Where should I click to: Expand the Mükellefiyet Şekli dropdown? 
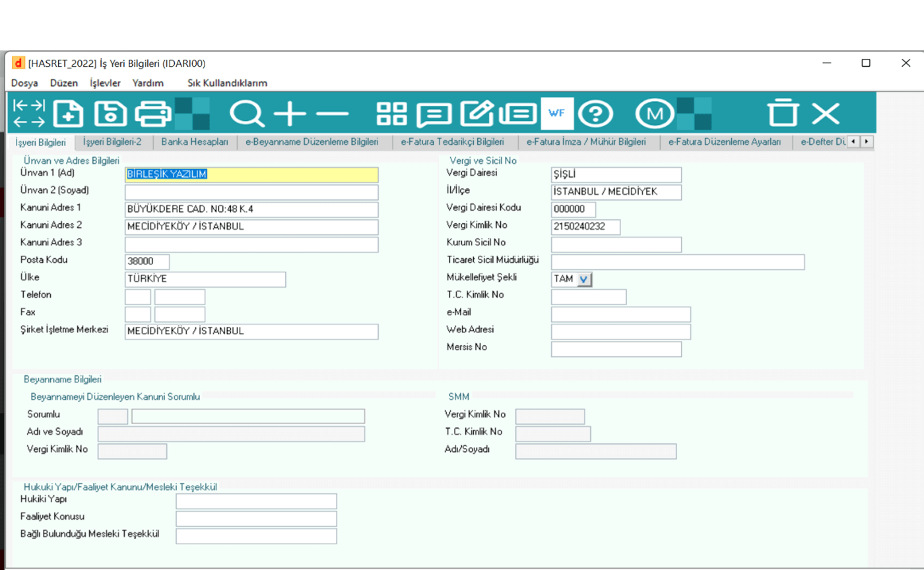coord(585,279)
